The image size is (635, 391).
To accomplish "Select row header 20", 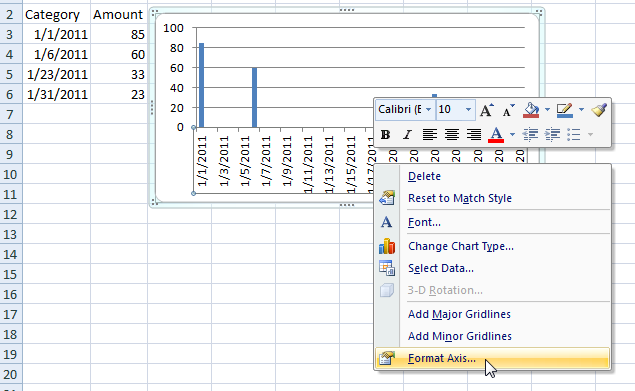I will point(11,374).
